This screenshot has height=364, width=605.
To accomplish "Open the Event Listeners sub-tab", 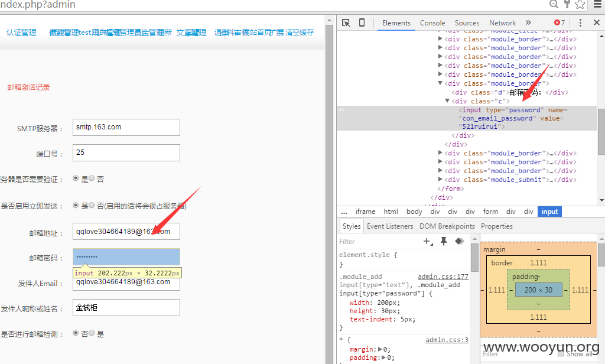I will [390, 226].
